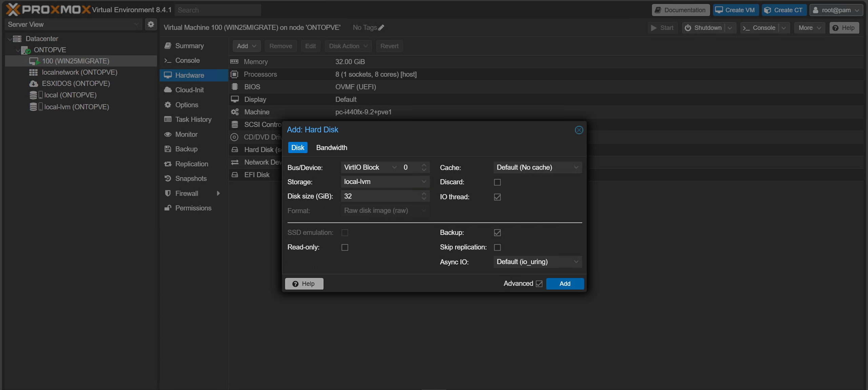
Task: Select the local (ONTOPVE) storage tree item
Action: tap(70, 95)
